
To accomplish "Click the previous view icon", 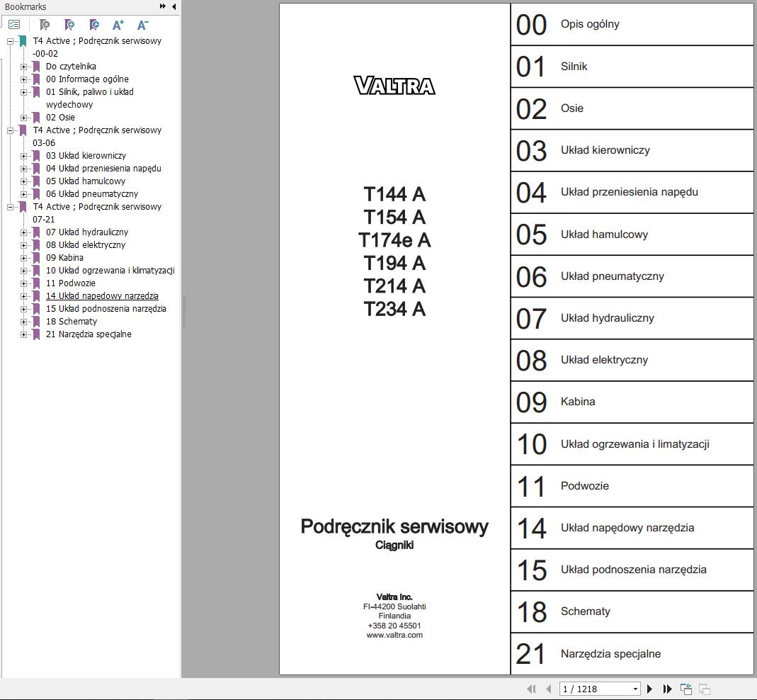I will (686, 689).
